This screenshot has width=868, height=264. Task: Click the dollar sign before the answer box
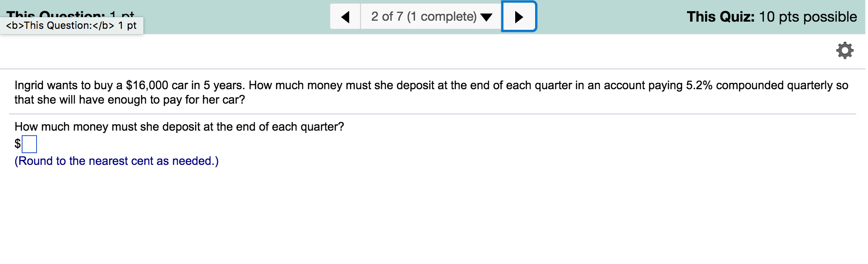pos(18,144)
